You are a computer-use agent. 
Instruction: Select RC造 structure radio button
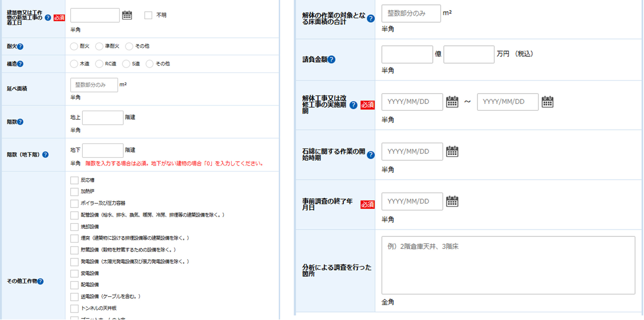tap(99, 64)
